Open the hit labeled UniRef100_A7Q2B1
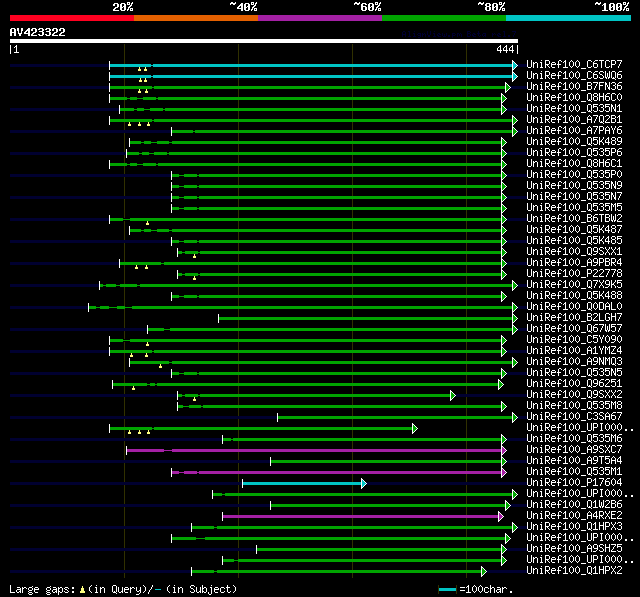The height and width of the screenshot is (597, 640). point(574,120)
